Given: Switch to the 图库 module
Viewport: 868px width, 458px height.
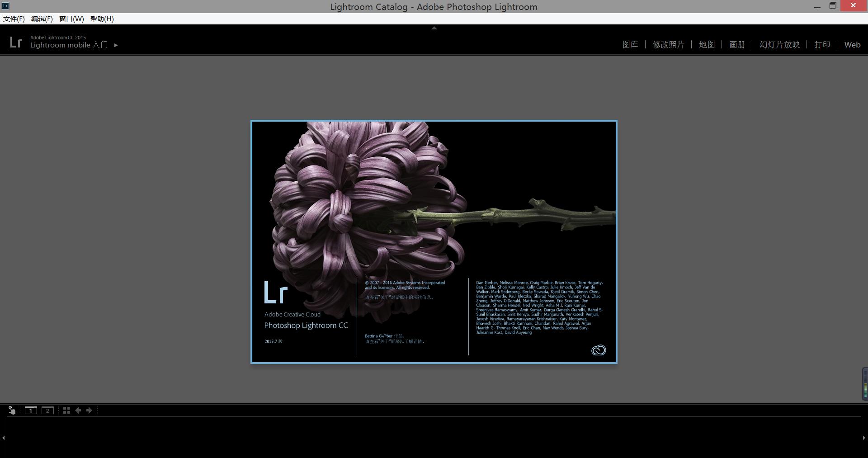Looking at the screenshot, I should coord(630,44).
